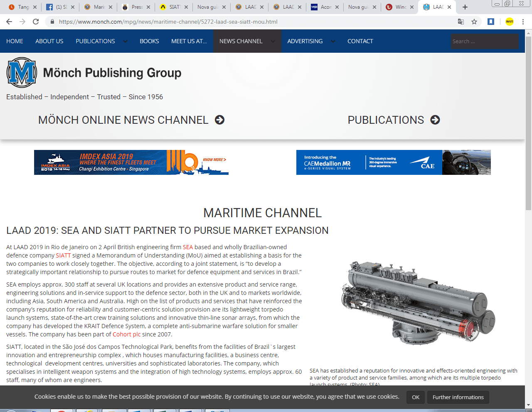
Task: Reload the page with refresh icon
Action: (x=36, y=22)
